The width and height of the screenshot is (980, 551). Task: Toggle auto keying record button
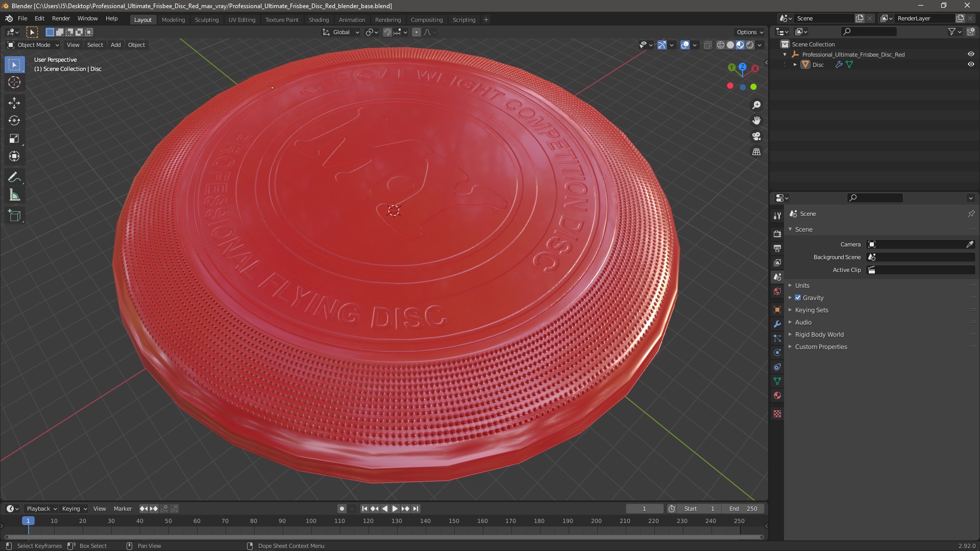342,509
